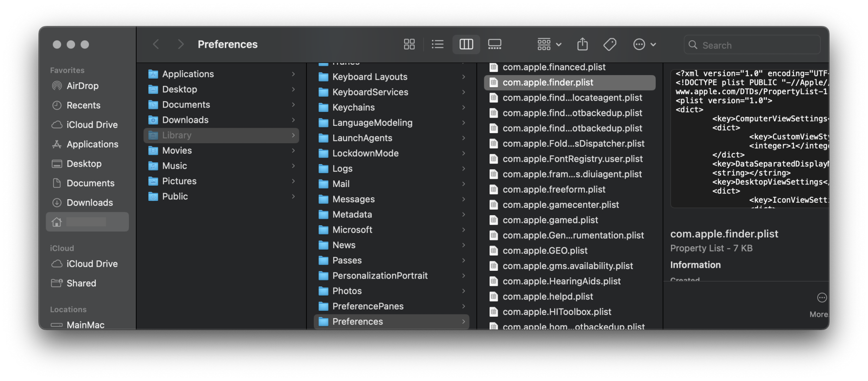Open the Group By dropdown
The width and height of the screenshot is (868, 381).
click(549, 44)
